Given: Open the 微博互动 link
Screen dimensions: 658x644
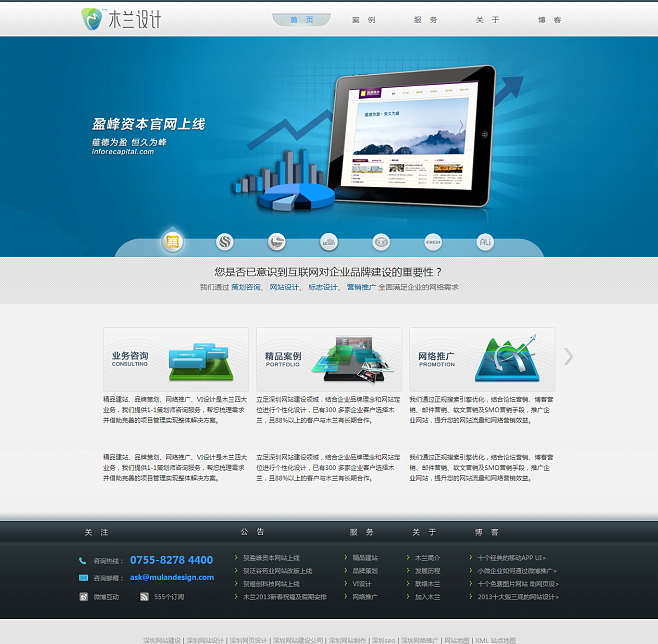Looking at the screenshot, I should point(106,597).
